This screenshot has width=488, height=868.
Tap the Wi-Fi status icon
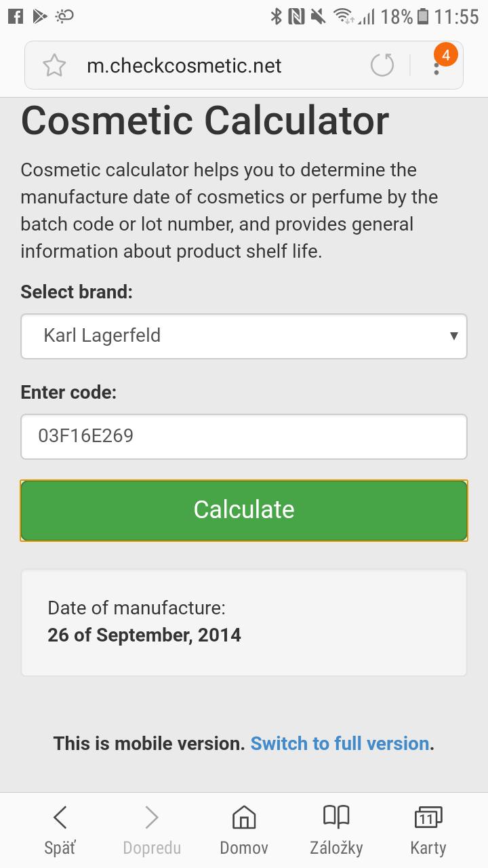pos(344,16)
